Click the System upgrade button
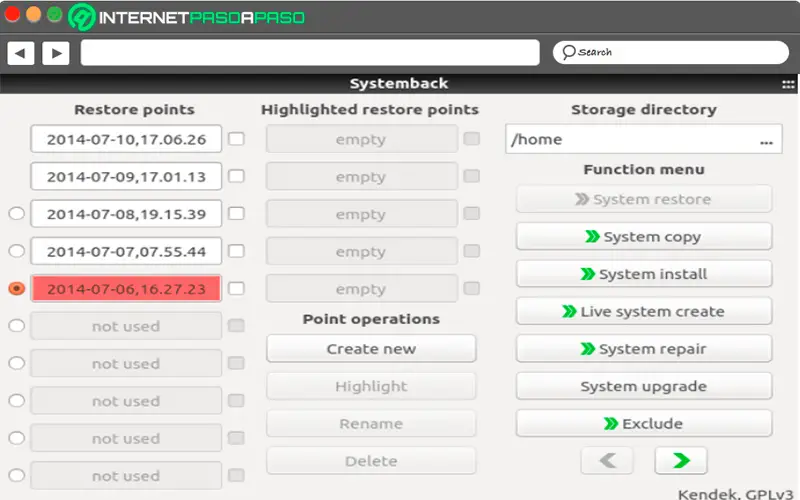Image resolution: width=800 pixels, height=500 pixels. coord(644,386)
